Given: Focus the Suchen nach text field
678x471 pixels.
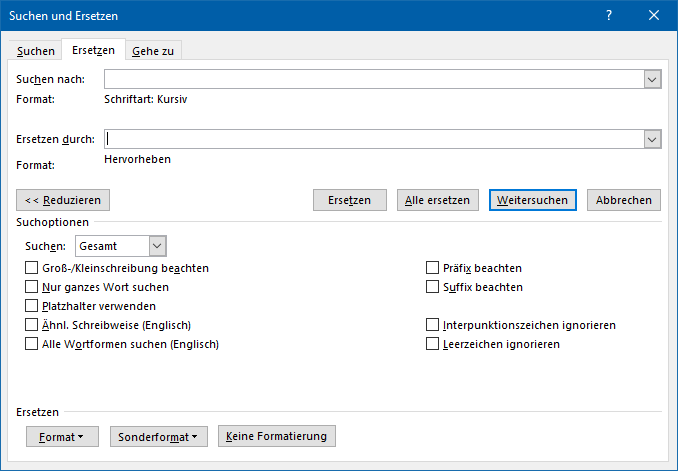Looking at the screenshot, I should tap(374, 79).
